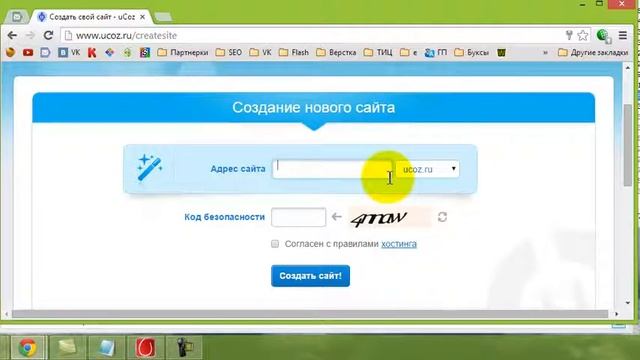640x360 pixels.
Task: Open the Chrome hamburger menu
Action: point(623,36)
